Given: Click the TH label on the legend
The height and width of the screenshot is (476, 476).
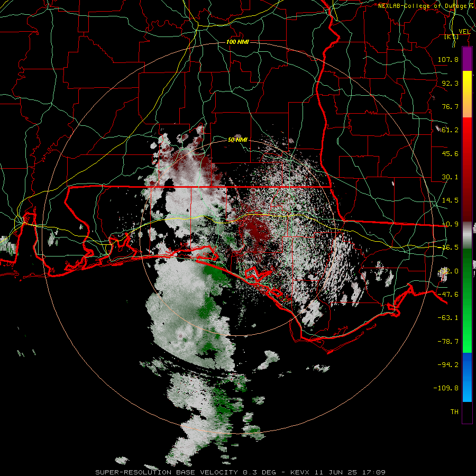Looking at the screenshot, I should pyautogui.click(x=454, y=411).
